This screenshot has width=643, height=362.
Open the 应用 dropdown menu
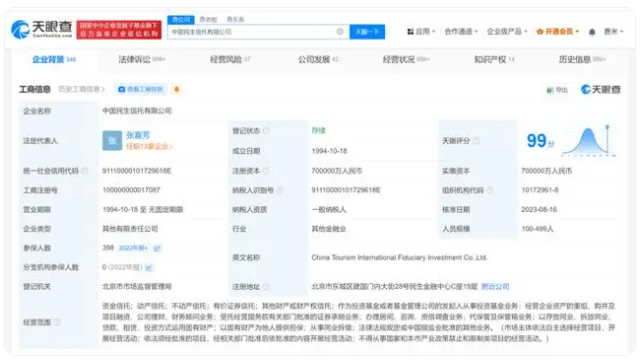click(x=421, y=32)
